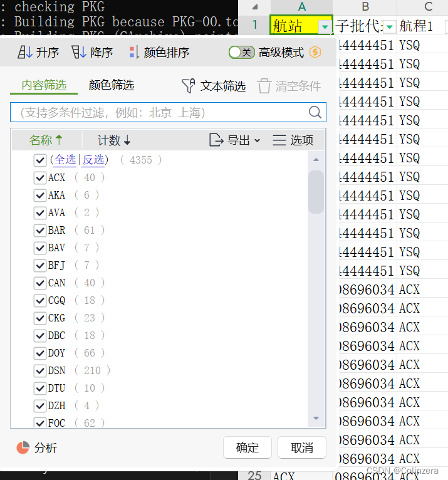Uncheck the DTU checkbox

pos(39,389)
